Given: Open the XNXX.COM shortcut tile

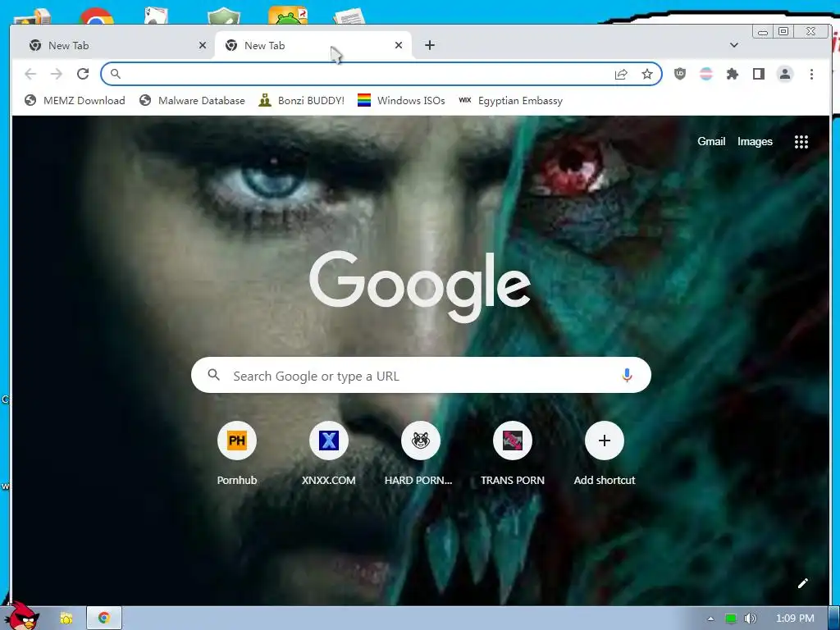Looking at the screenshot, I should tap(328, 453).
